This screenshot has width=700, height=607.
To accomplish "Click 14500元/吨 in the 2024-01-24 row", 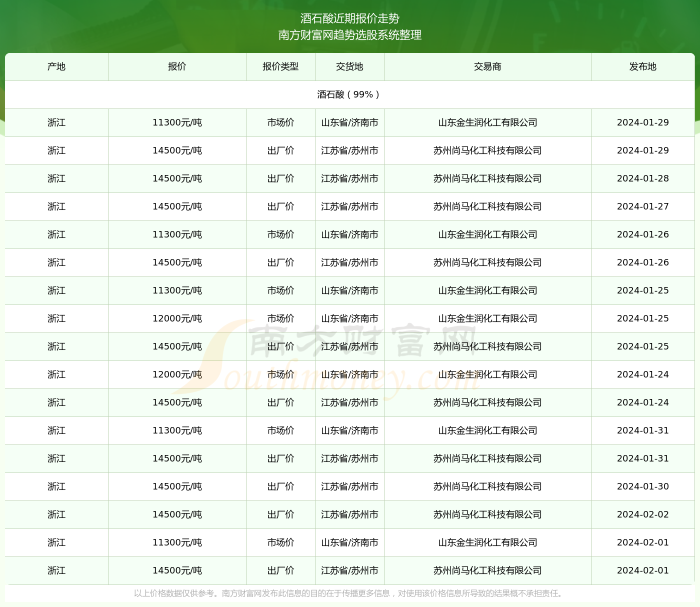I will pyautogui.click(x=177, y=402).
